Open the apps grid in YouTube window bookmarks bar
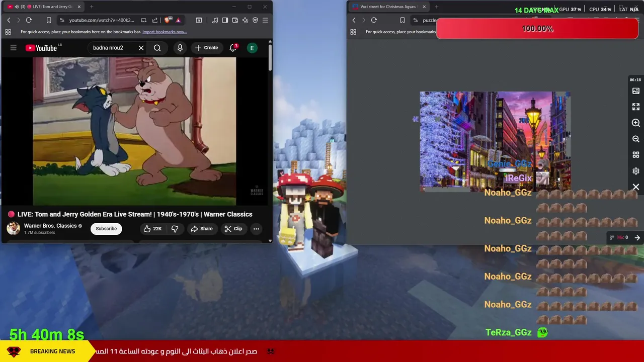The width and height of the screenshot is (644, 362). tap(8, 32)
